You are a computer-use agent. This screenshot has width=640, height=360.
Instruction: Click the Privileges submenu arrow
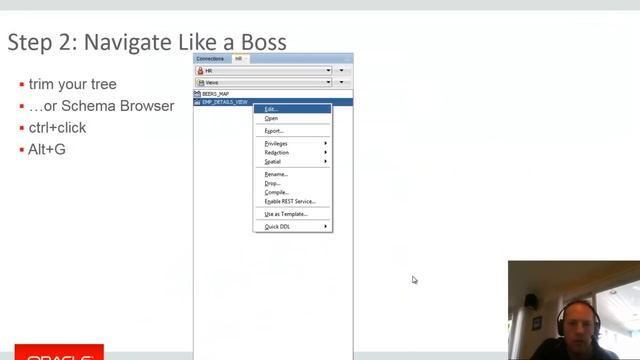click(325, 143)
